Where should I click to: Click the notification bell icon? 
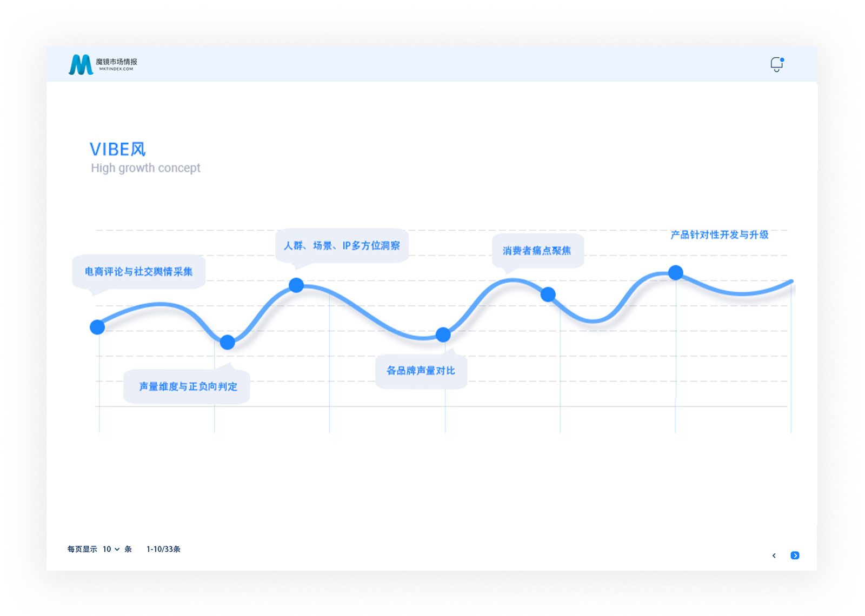tap(776, 64)
